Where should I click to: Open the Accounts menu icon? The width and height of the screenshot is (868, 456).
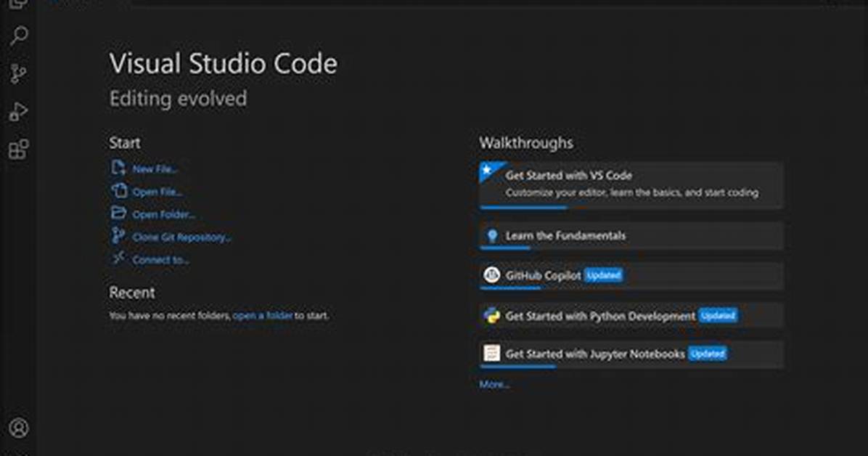pyautogui.click(x=18, y=428)
